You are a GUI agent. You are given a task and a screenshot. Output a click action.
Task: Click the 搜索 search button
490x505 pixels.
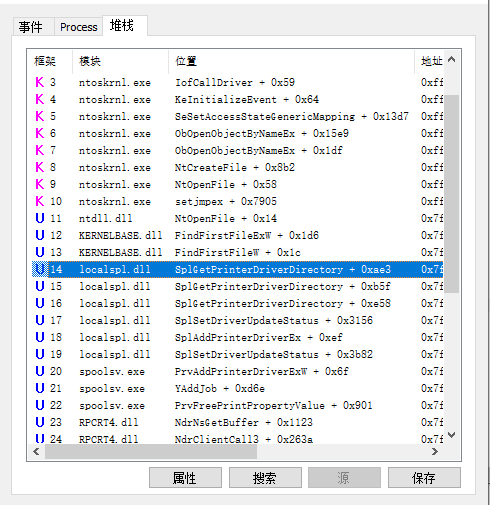click(x=265, y=478)
